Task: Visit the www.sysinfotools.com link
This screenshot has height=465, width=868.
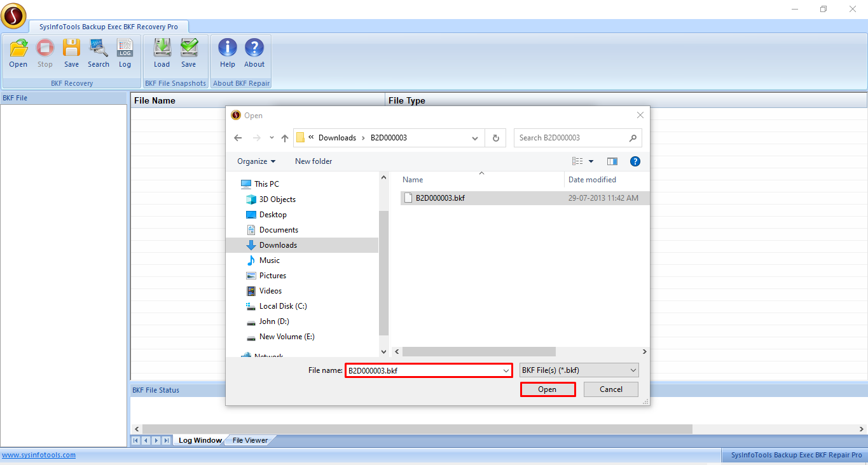Action: point(39,455)
